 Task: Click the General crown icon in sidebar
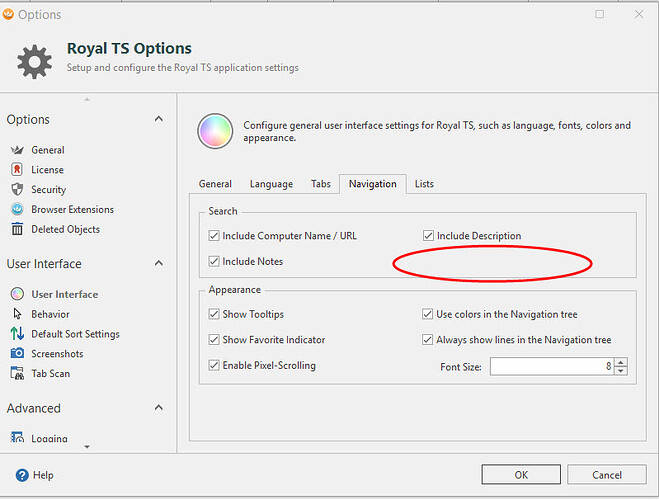(17, 150)
